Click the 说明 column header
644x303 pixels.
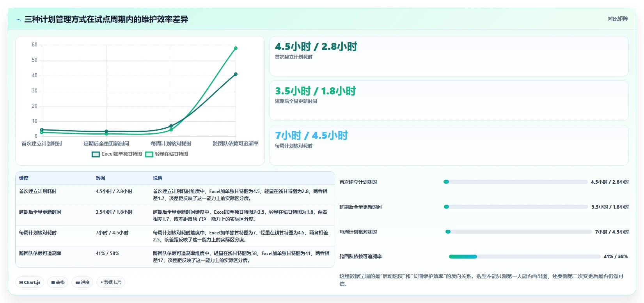(x=158, y=178)
